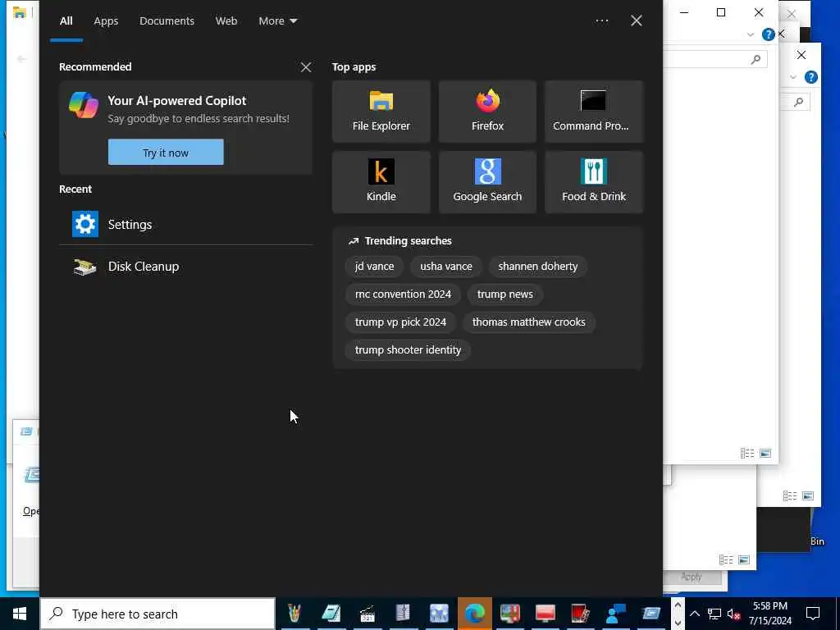The width and height of the screenshot is (840, 630).
Task: Close the search panel
Action: click(637, 21)
